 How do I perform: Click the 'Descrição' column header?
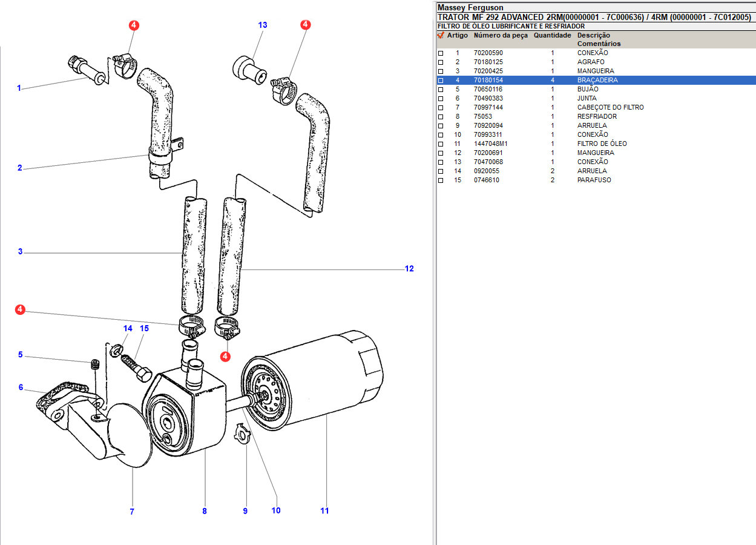pyautogui.click(x=593, y=35)
